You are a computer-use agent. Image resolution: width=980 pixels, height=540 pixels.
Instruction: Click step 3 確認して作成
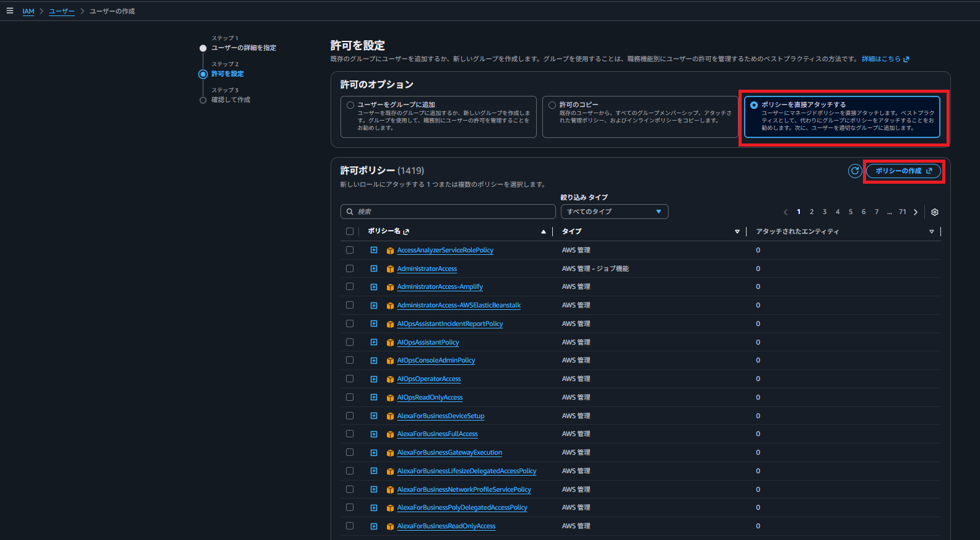coord(231,100)
